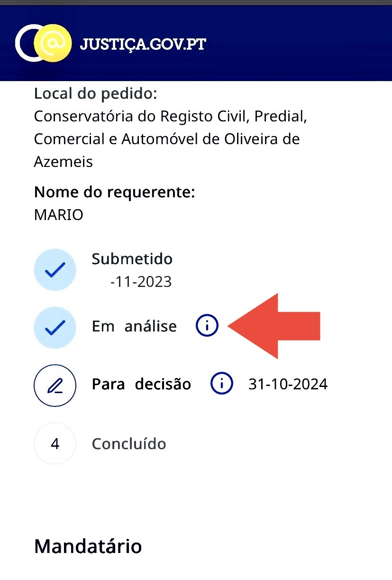The height and width of the screenshot is (580, 392).
Task: Click the step 4 circle for Concluído
Action: (x=55, y=444)
